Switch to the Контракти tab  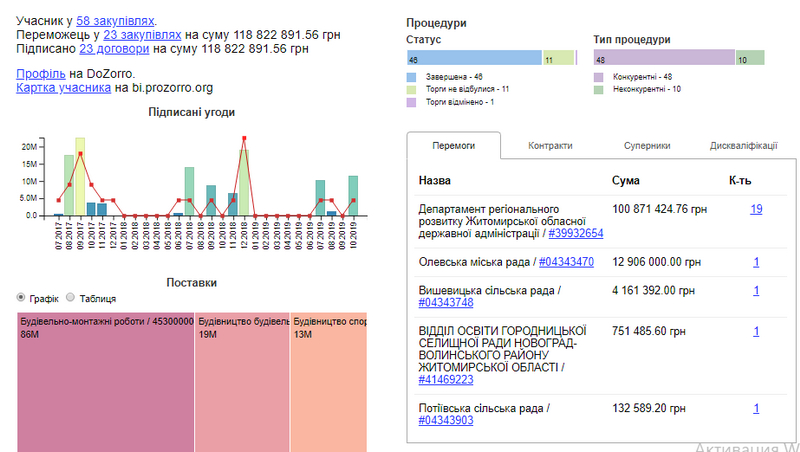(549, 145)
